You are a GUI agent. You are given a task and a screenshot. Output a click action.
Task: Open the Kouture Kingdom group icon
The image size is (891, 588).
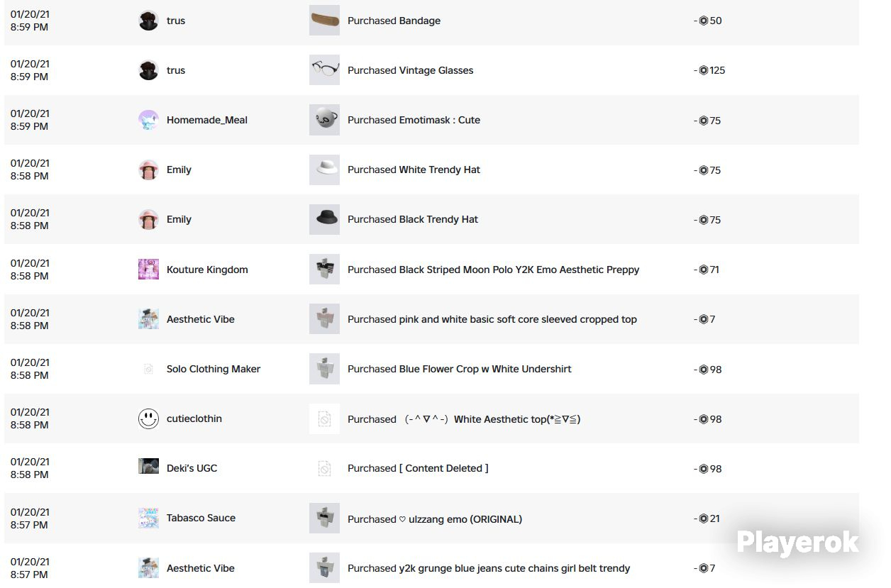pyautogui.click(x=148, y=270)
